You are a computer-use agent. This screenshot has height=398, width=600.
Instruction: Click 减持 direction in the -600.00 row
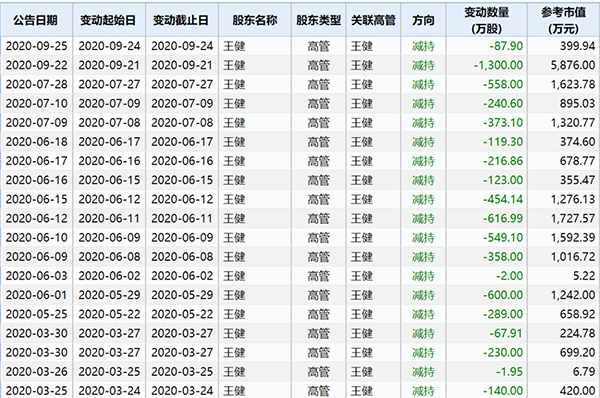pyautogui.click(x=423, y=295)
